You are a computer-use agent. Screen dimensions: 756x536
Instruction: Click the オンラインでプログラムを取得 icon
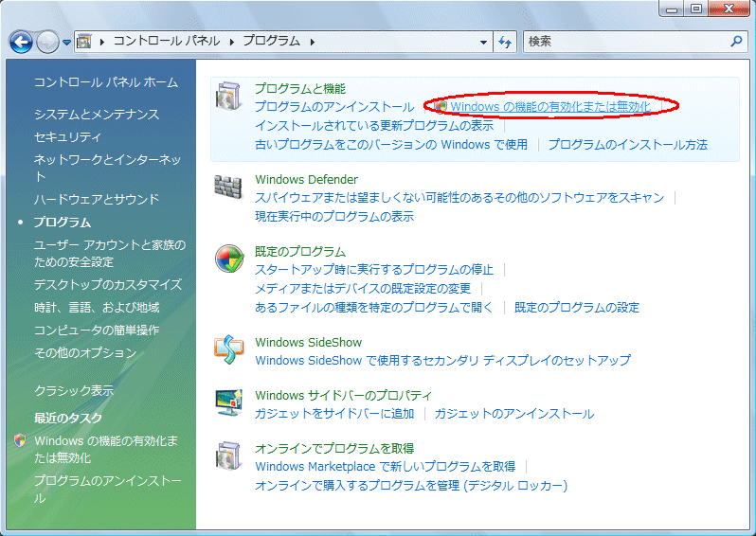(x=228, y=456)
